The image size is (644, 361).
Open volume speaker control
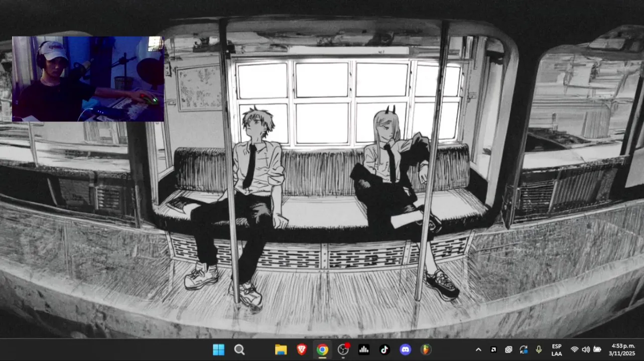pyautogui.click(x=586, y=349)
